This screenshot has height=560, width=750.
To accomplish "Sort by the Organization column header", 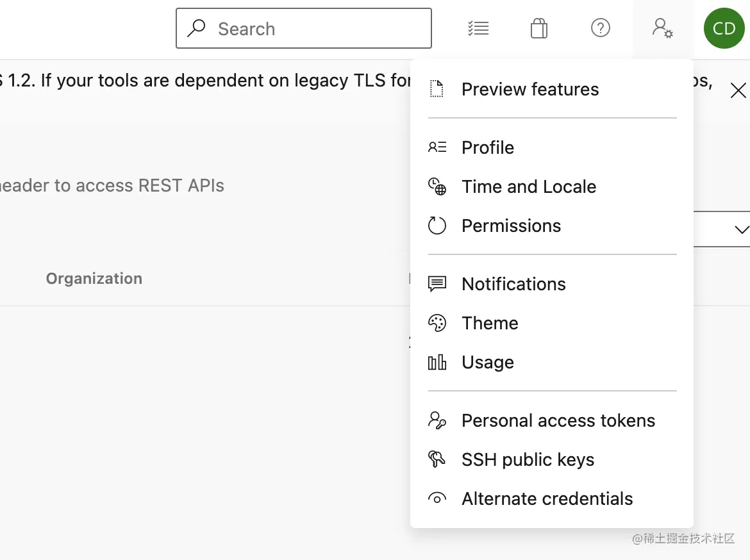I will pos(94,279).
